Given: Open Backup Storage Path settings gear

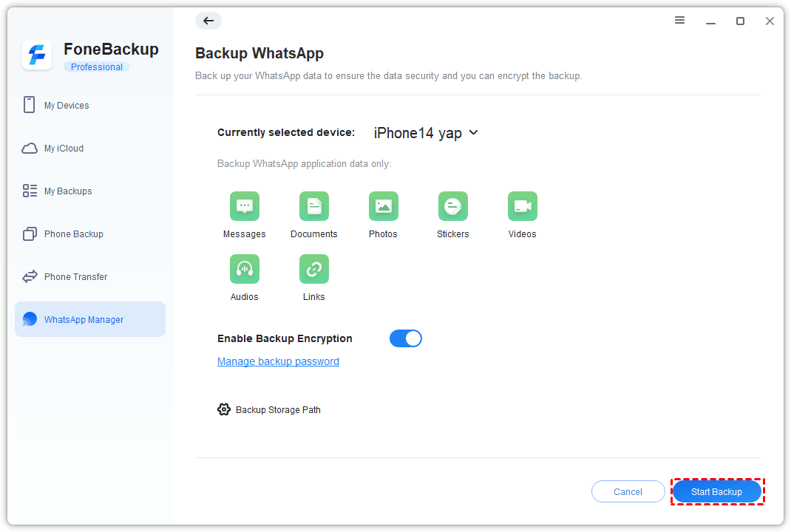Looking at the screenshot, I should pyautogui.click(x=224, y=409).
